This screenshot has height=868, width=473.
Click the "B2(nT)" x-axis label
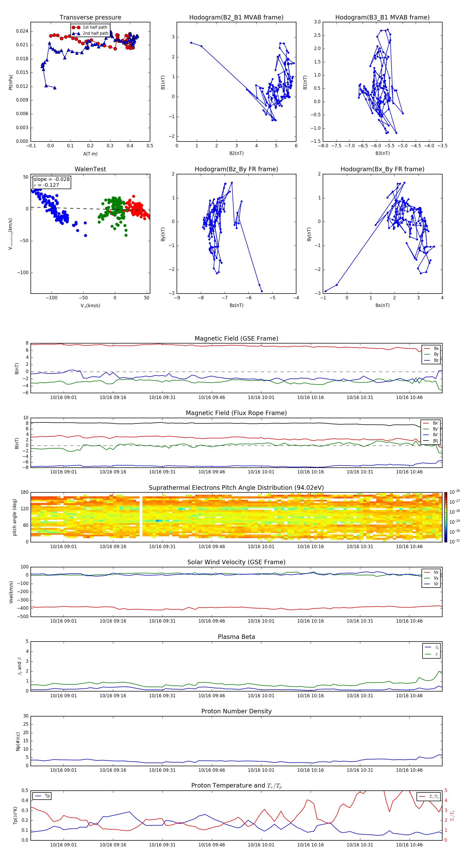coord(236,153)
